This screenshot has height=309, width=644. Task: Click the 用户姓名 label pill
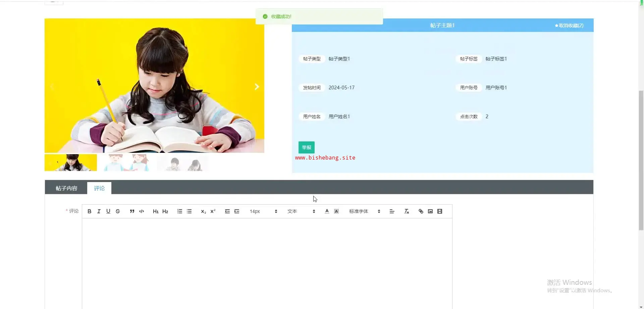[x=312, y=117]
